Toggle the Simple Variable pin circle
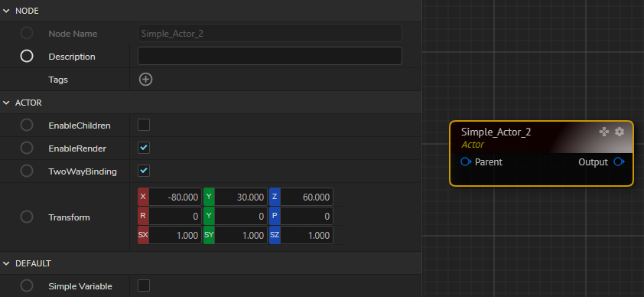Screen dimensions: 644x297 (x=27, y=286)
